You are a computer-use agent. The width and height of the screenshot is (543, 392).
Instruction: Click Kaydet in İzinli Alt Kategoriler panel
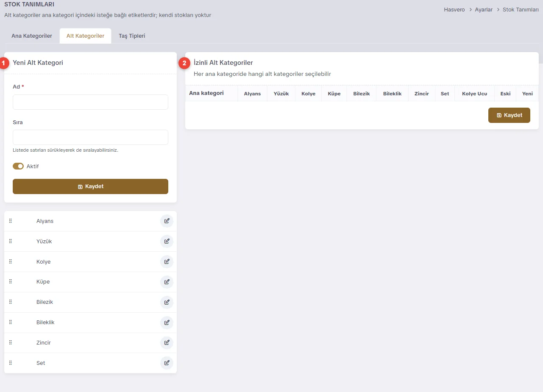coord(509,115)
